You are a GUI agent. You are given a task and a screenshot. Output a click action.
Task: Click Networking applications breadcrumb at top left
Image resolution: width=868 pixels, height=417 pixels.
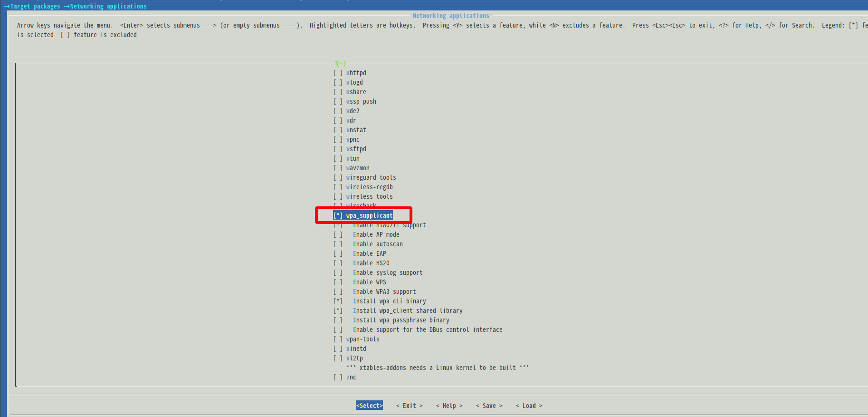(x=108, y=6)
